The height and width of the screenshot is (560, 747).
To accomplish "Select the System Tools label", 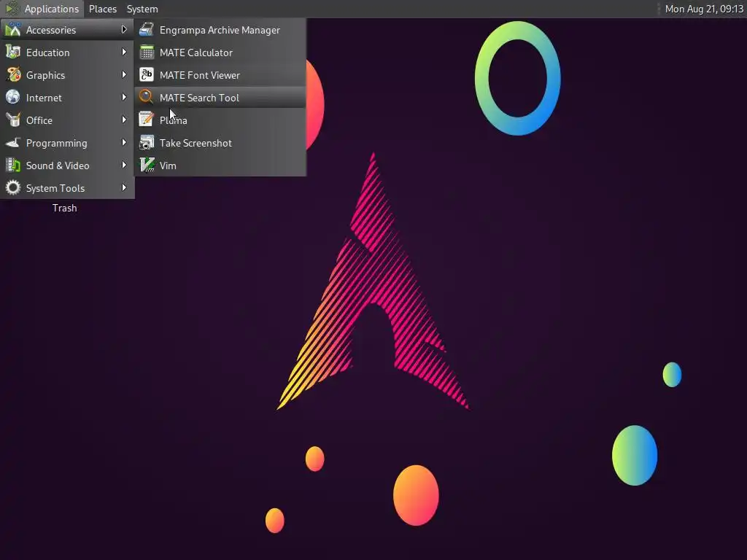I will [55, 188].
